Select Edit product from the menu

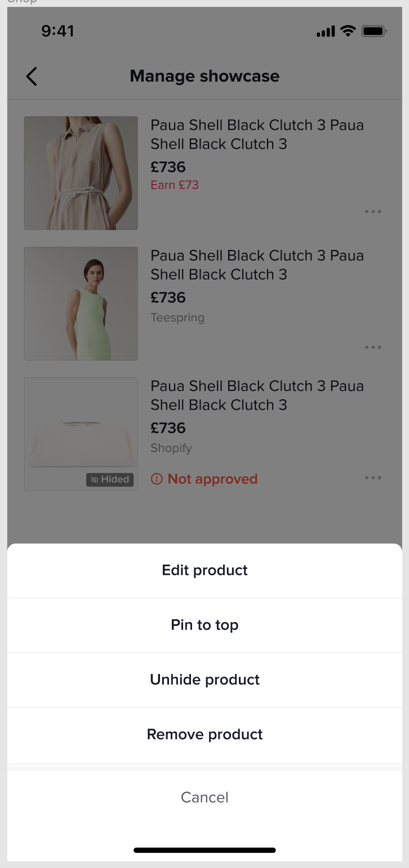coord(204,570)
